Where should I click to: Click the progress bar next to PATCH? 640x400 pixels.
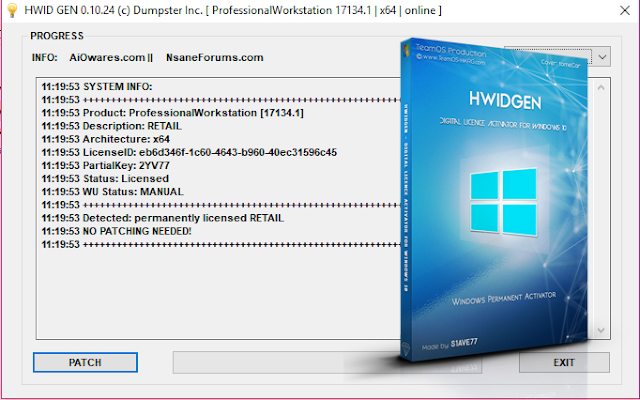[x=327, y=362]
